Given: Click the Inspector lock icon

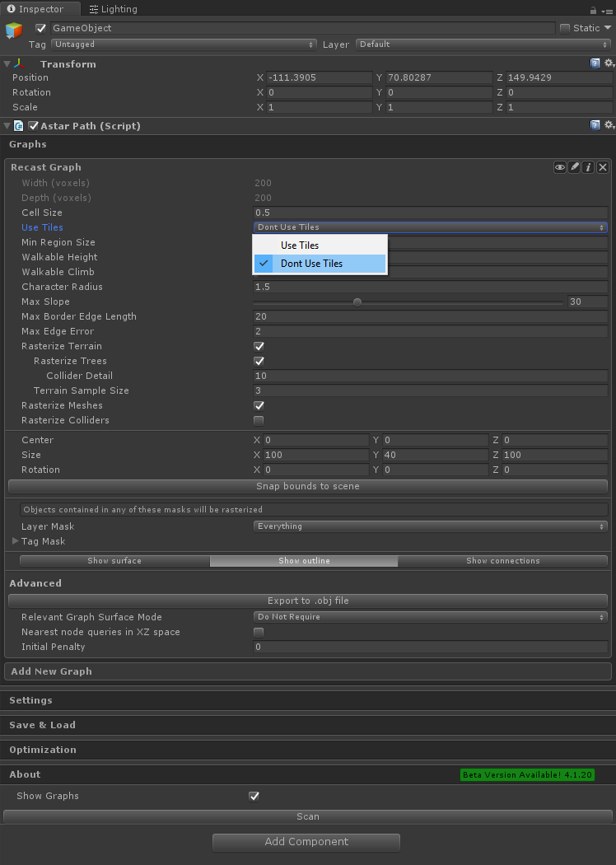Looking at the screenshot, I should [594, 10].
